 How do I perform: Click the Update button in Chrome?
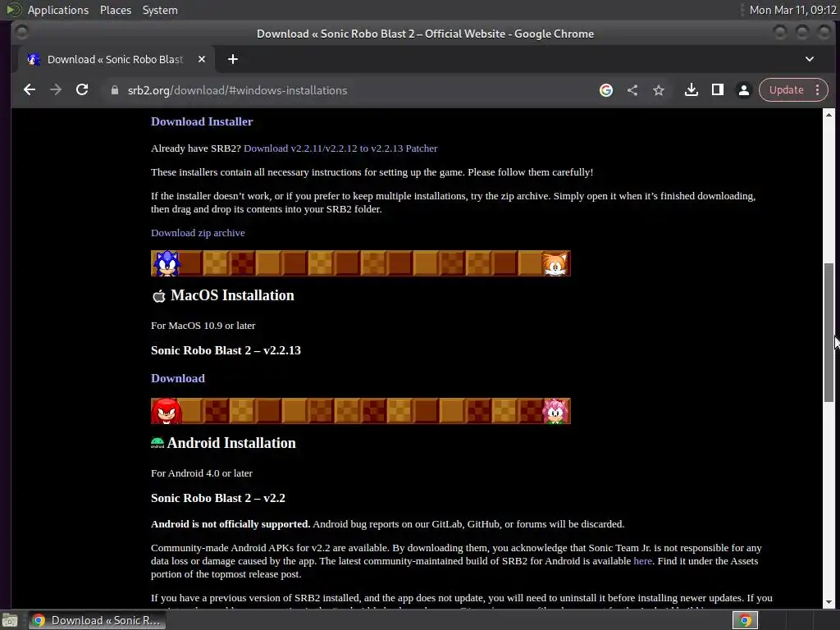(x=786, y=90)
